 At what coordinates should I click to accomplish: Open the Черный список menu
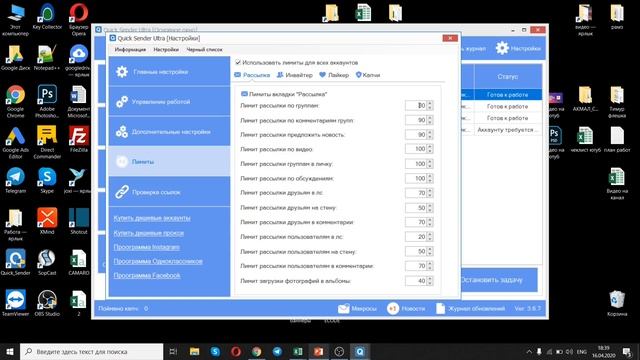coord(204,49)
